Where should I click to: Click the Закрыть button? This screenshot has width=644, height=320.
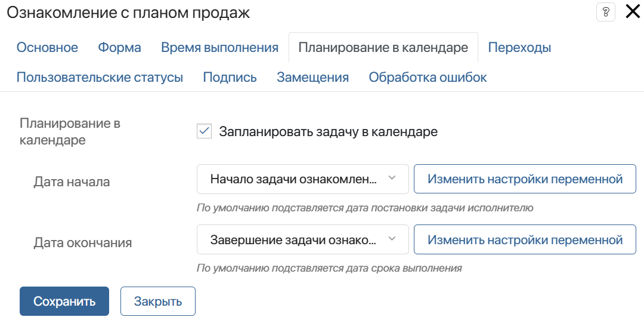point(158,301)
